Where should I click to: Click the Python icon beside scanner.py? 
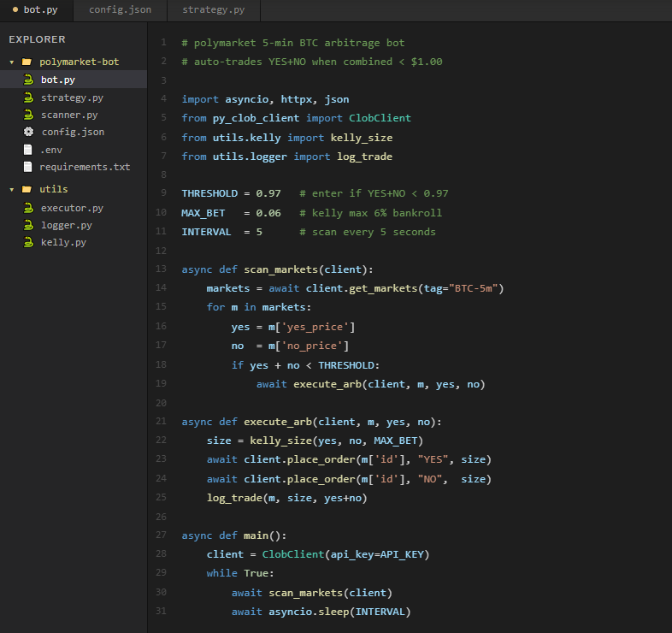pyautogui.click(x=28, y=115)
